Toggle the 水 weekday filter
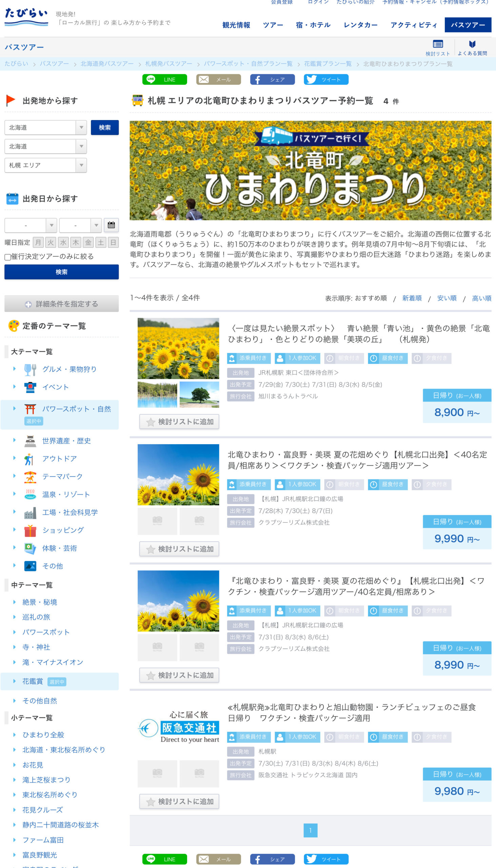Screen dimensions: 496x868 [63, 242]
